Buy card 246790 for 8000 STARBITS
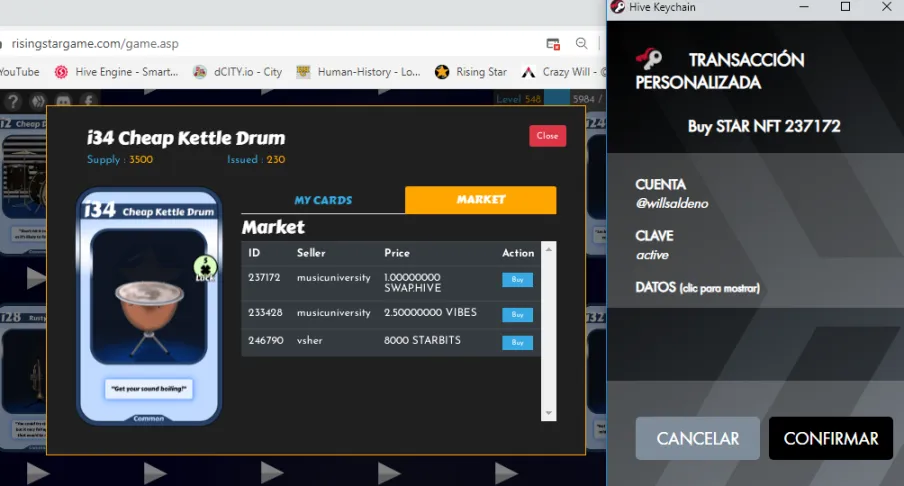The height and width of the screenshot is (486, 904). [517, 342]
